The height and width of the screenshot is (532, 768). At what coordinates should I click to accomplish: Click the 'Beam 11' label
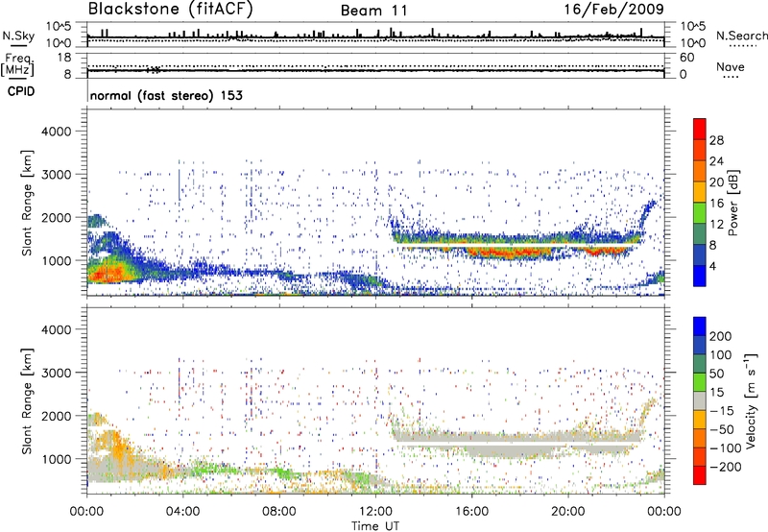pyautogui.click(x=374, y=11)
